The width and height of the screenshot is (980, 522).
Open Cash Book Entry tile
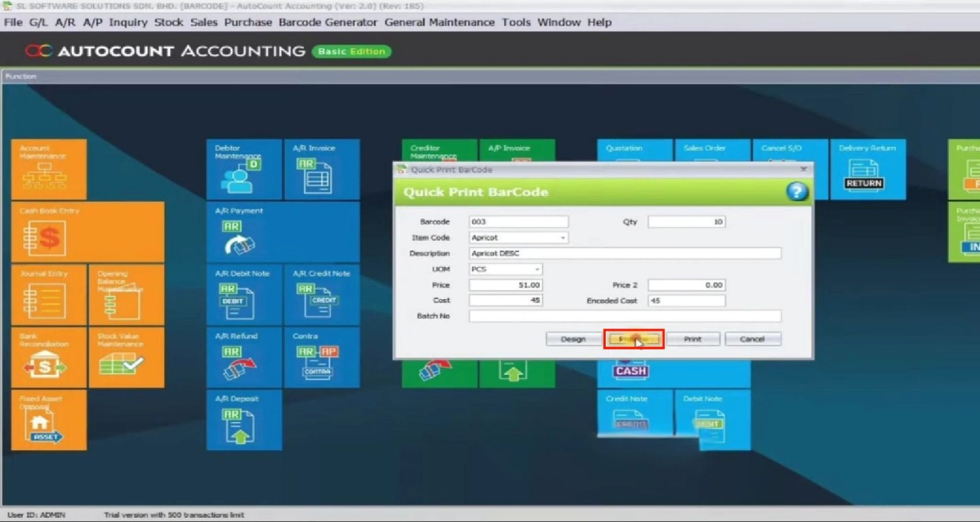coord(87,232)
